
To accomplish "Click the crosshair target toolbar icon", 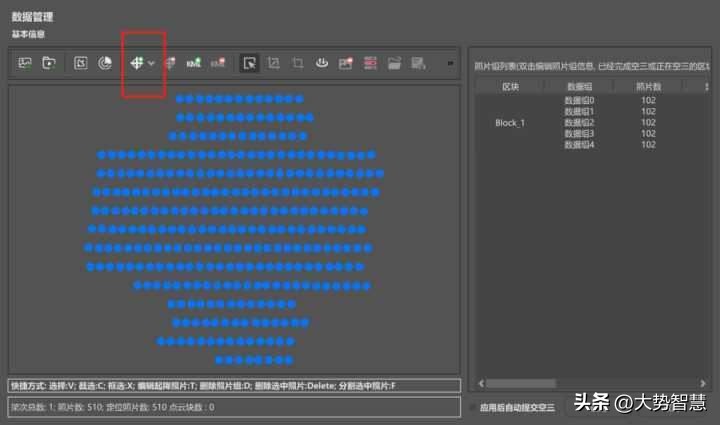I will pyautogui.click(x=136, y=63).
